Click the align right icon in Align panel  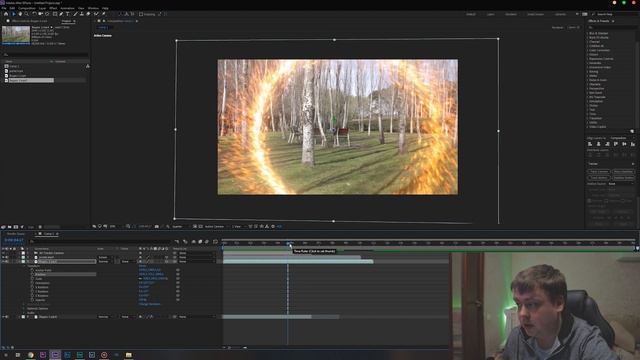tap(607, 144)
